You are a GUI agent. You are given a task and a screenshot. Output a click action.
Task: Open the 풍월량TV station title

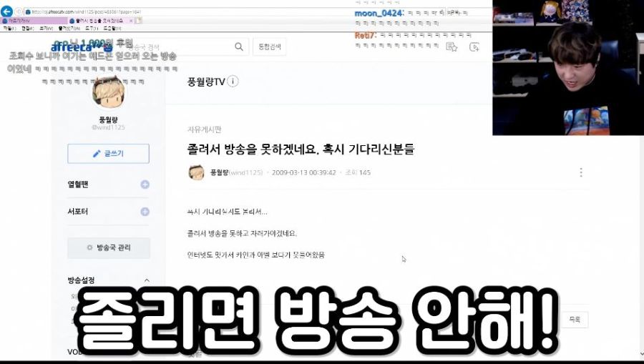pos(206,82)
